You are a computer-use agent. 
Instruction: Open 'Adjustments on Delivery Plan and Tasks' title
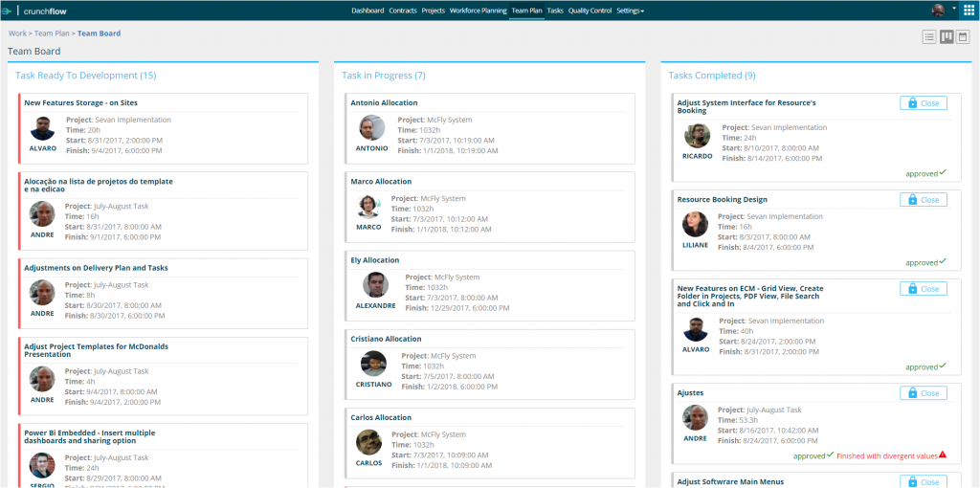click(x=97, y=267)
